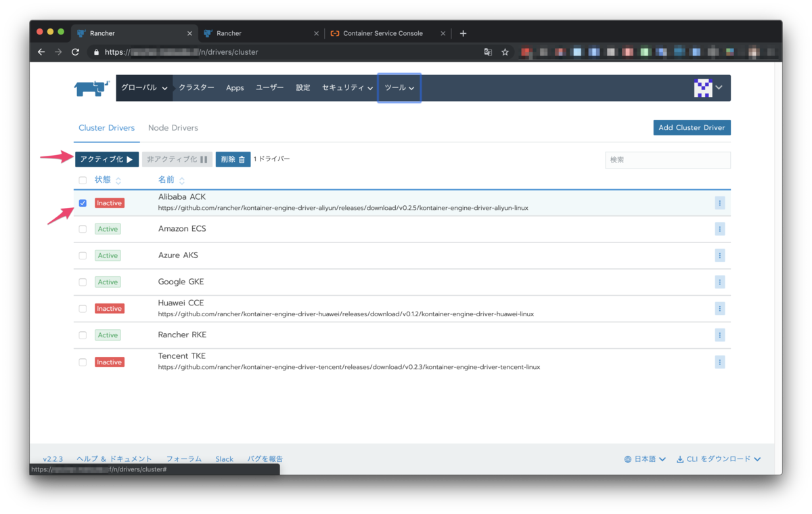Toggle the select-all header checkbox
This screenshot has width=812, height=514.
point(83,180)
